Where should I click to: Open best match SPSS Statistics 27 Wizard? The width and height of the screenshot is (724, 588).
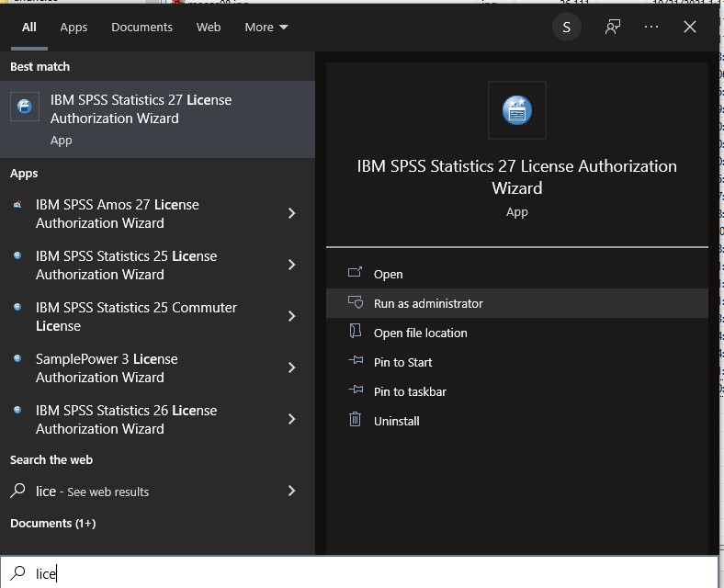157,119
